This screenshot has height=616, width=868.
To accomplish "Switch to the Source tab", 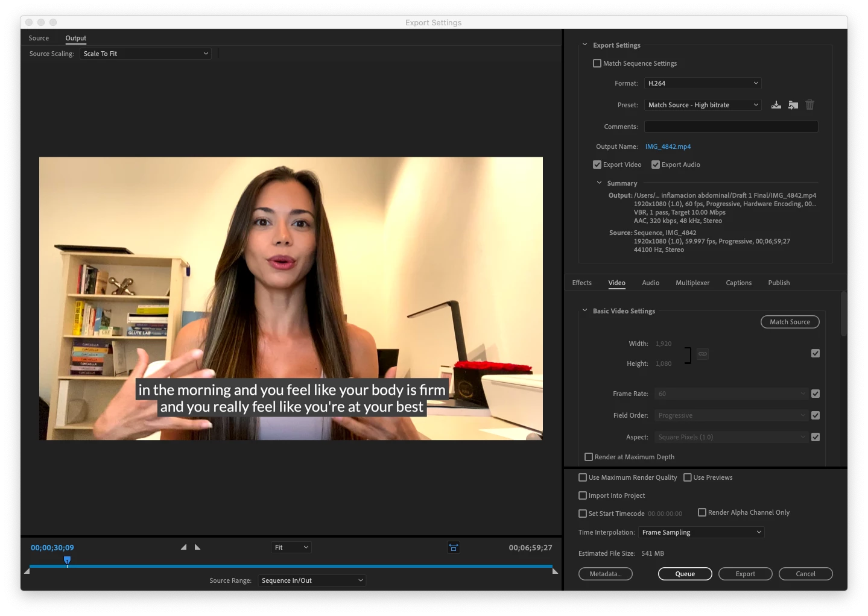I will click(x=39, y=38).
